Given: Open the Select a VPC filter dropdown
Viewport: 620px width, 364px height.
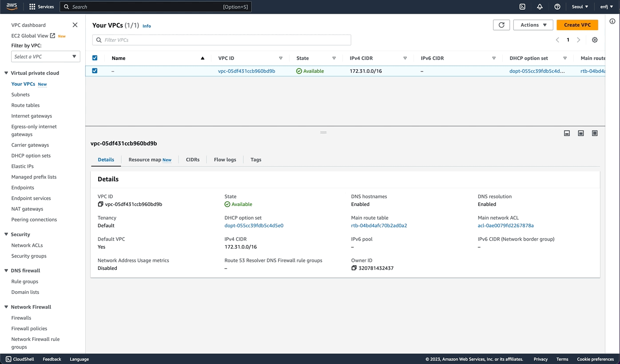Looking at the screenshot, I should 46,56.
